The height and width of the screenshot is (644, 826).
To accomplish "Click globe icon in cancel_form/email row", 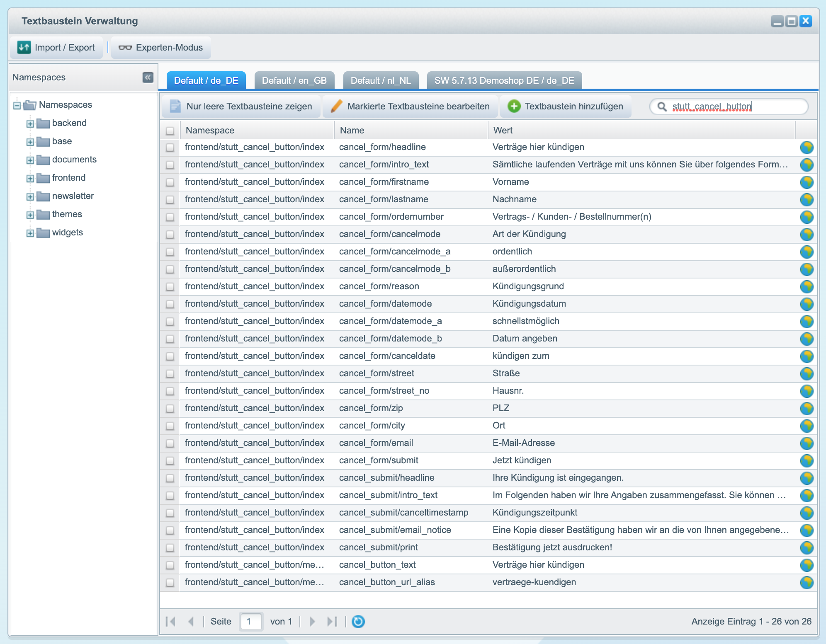I will coord(807,443).
